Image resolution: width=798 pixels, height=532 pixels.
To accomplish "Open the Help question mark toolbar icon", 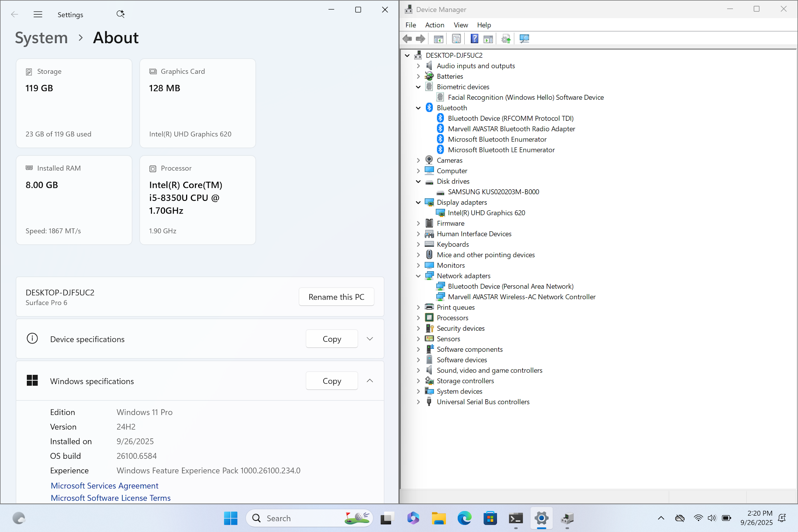I will point(474,39).
